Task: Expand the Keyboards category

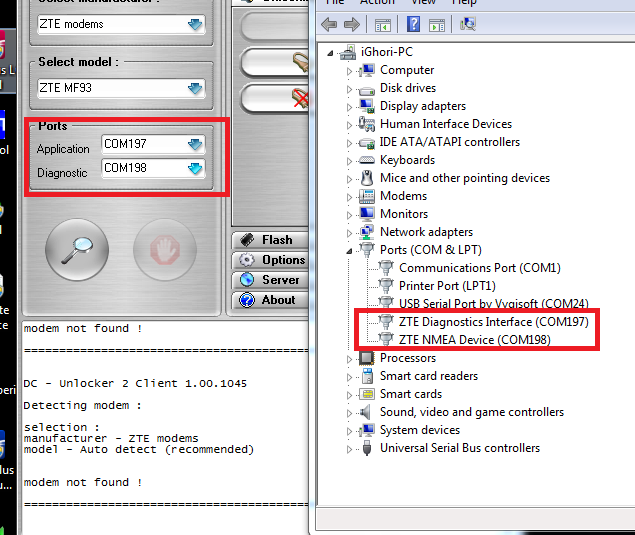Action: click(349, 161)
